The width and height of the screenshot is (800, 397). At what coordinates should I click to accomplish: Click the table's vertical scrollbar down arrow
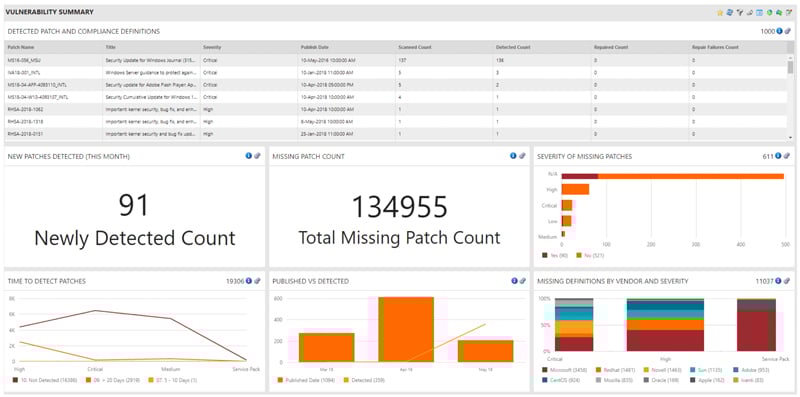790,137
